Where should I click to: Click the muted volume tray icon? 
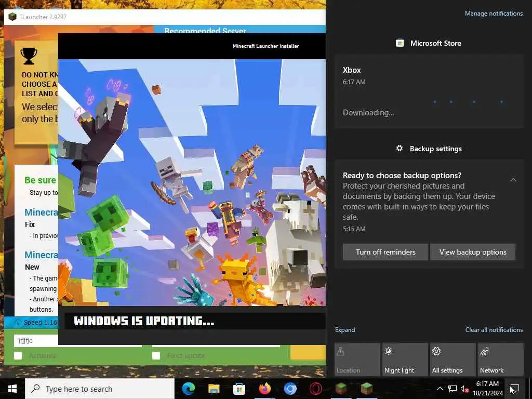click(x=464, y=389)
